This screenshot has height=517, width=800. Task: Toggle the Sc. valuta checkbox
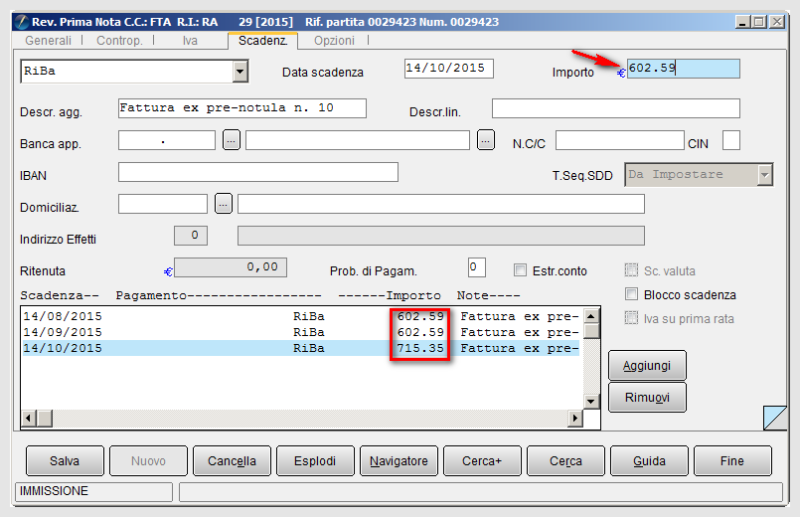(x=631, y=270)
